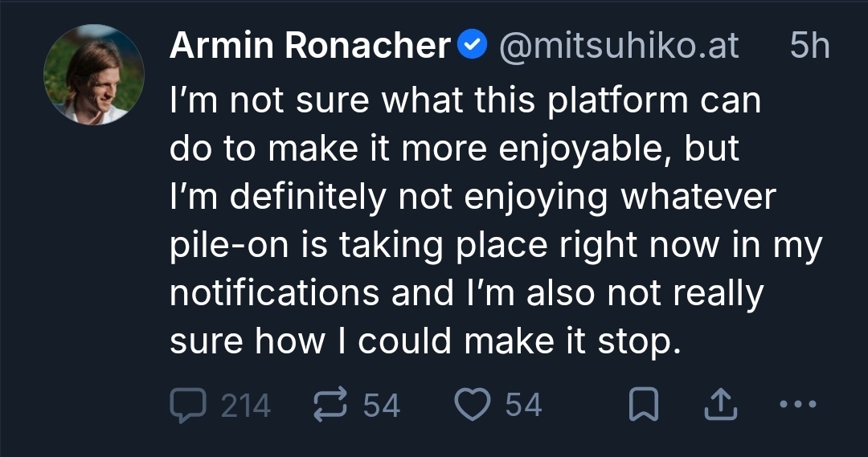Viewport: 868px width, 457px height.
Task: Click the Armin Ronacher display name
Action: click(x=309, y=47)
